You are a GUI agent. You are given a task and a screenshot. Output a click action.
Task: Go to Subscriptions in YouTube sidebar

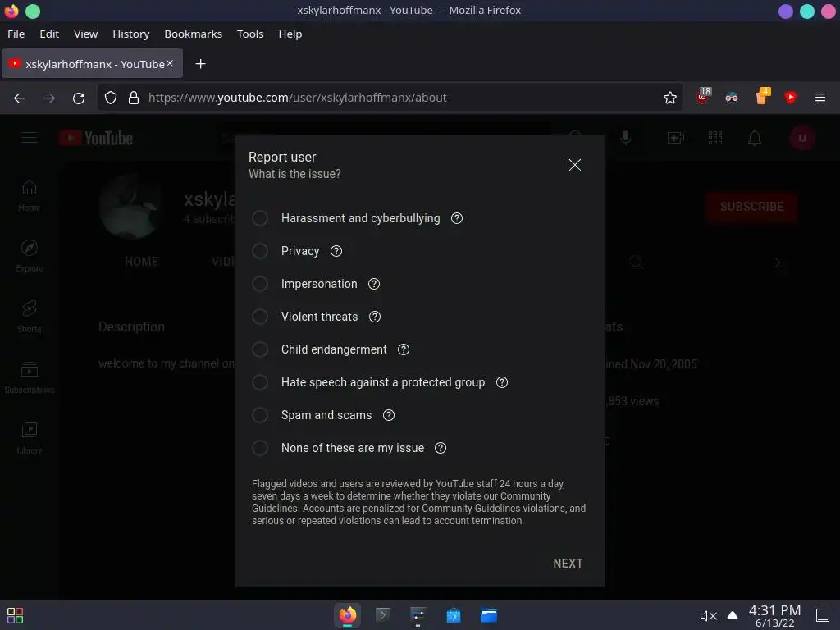click(x=29, y=378)
